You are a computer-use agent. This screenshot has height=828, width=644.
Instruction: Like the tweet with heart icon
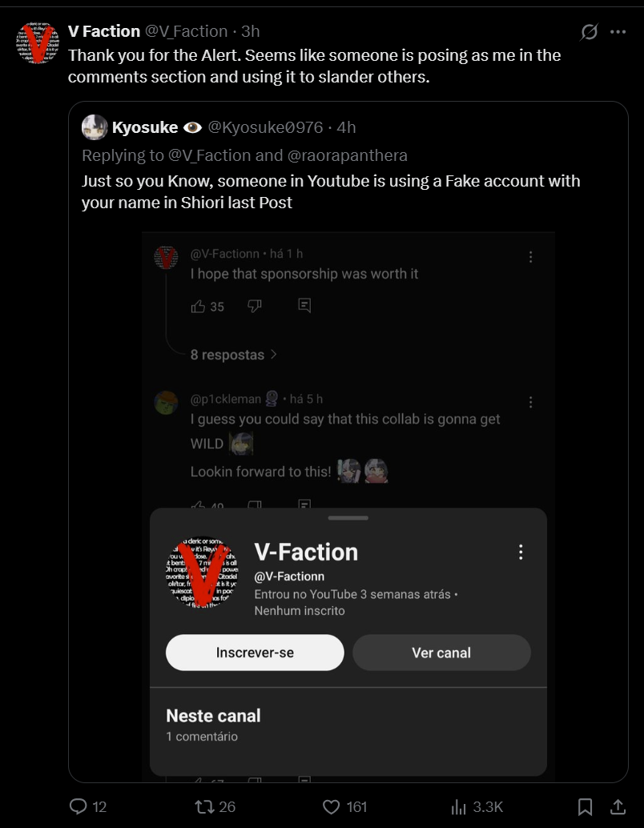[x=332, y=806]
